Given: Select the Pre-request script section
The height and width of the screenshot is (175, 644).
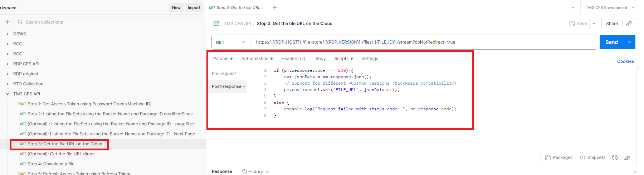Looking at the screenshot, I should click(224, 74).
